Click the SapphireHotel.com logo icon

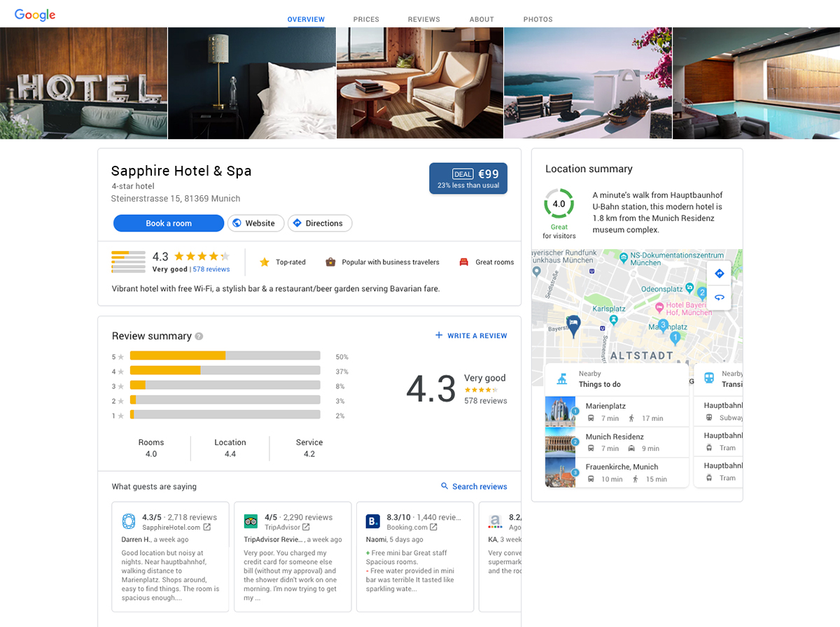point(129,521)
